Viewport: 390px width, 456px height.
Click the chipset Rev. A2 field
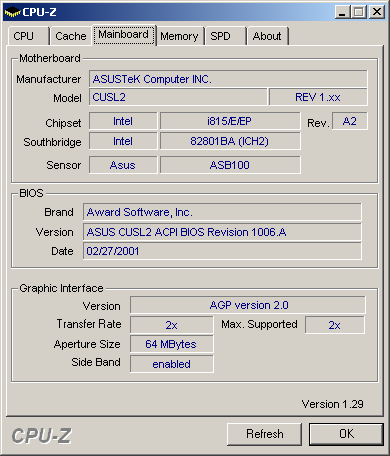(x=350, y=121)
